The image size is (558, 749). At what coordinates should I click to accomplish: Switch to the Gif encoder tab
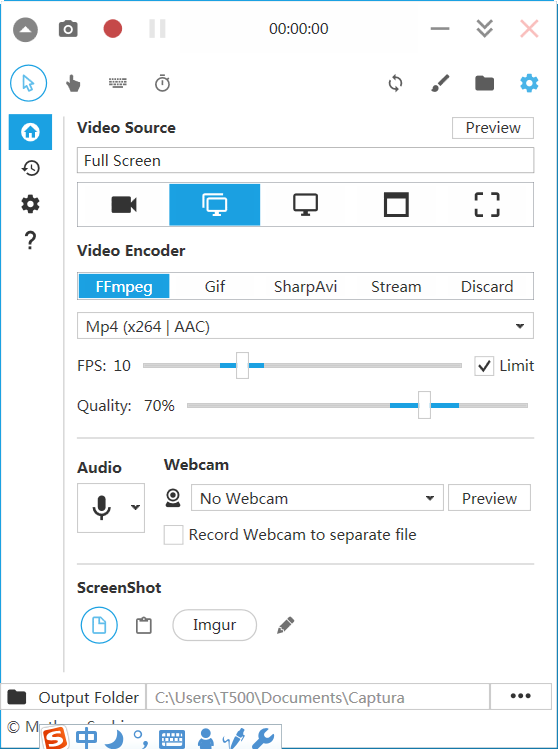[215, 287]
